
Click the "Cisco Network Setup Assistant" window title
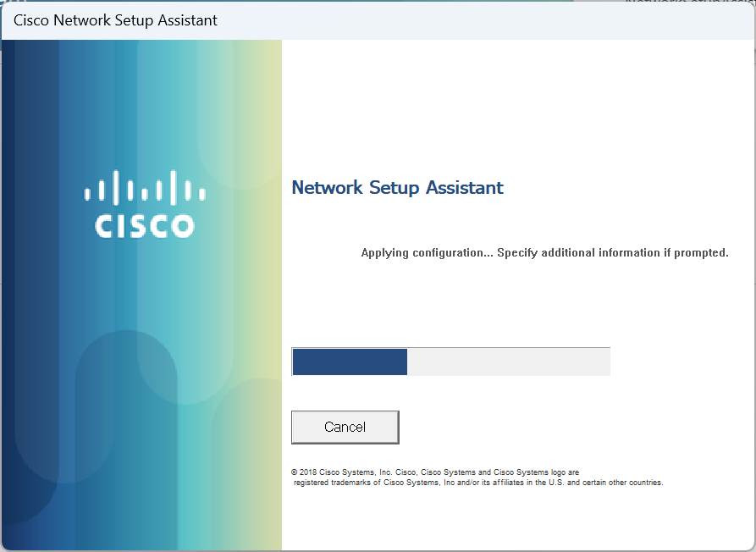115,20
